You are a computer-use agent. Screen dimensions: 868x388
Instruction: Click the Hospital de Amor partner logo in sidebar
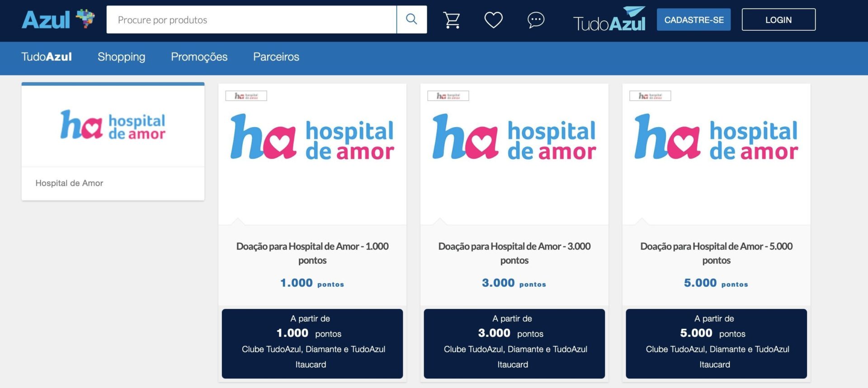point(113,125)
